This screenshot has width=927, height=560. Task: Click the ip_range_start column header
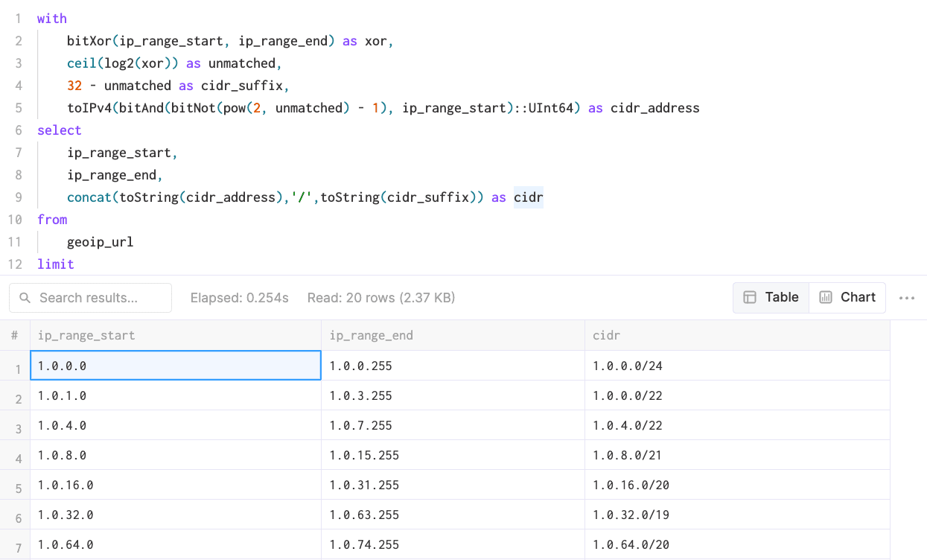86,335
